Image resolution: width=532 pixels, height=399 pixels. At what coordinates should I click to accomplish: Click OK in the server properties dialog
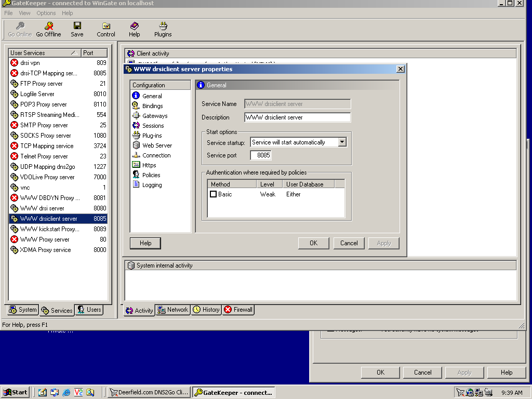pyautogui.click(x=313, y=243)
